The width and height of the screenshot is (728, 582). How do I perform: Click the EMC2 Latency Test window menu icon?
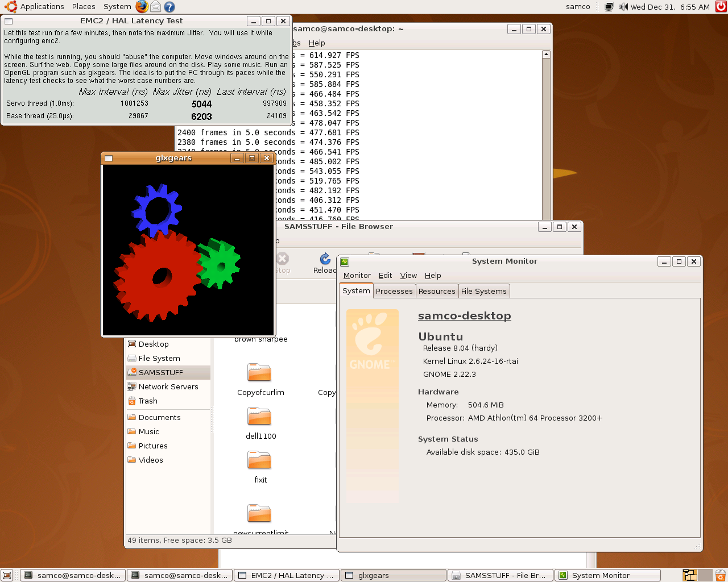(x=9, y=21)
